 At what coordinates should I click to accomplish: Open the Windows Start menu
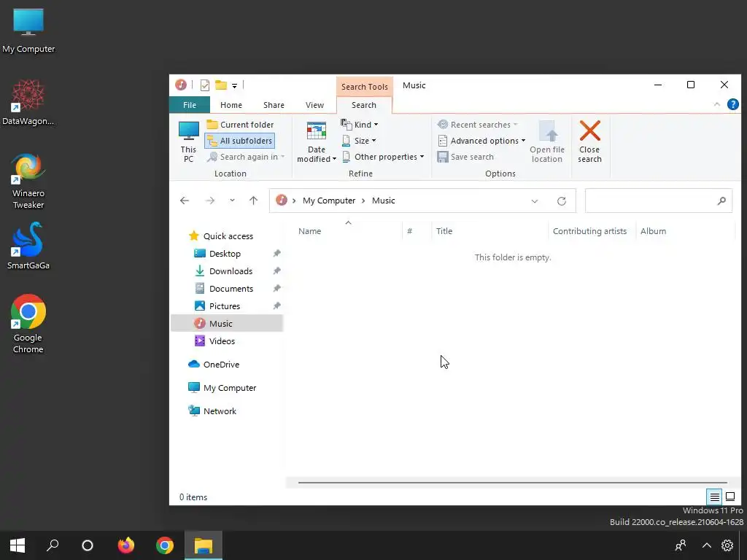coord(18,545)
